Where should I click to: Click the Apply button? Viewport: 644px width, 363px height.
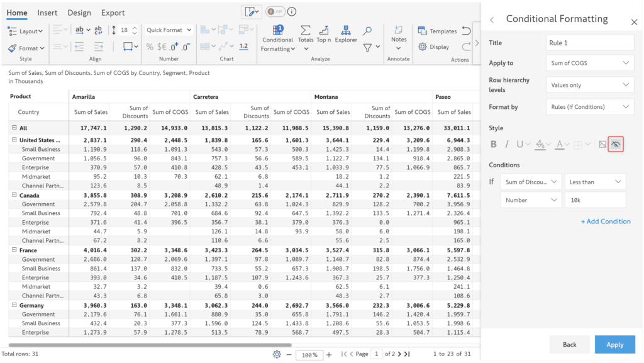click(614, 344)
